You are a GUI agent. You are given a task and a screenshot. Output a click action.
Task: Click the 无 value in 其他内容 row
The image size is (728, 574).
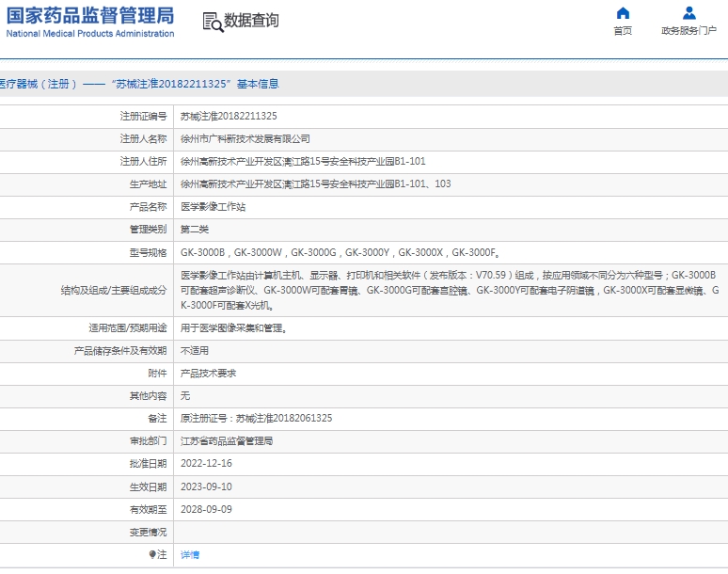[x=185, y=395]
